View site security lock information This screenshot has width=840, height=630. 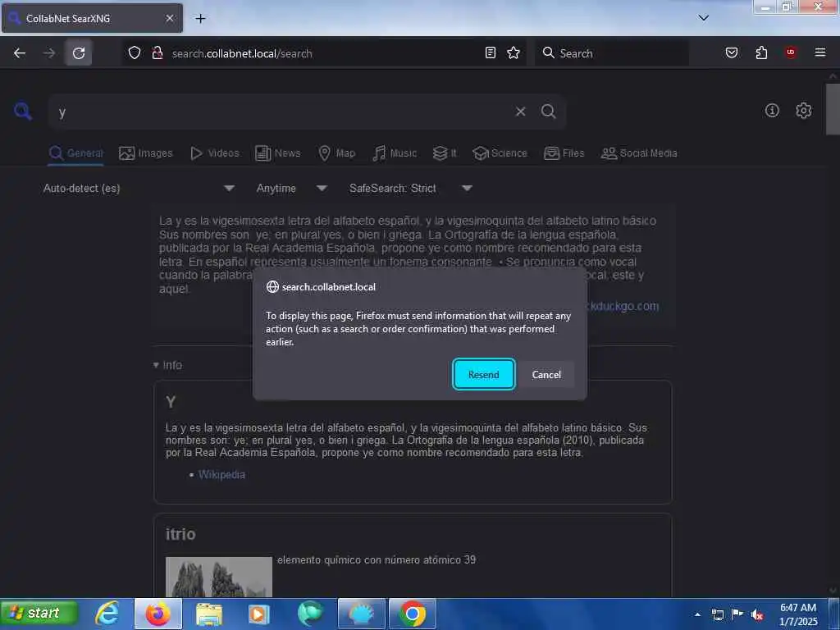click(157, 53)
